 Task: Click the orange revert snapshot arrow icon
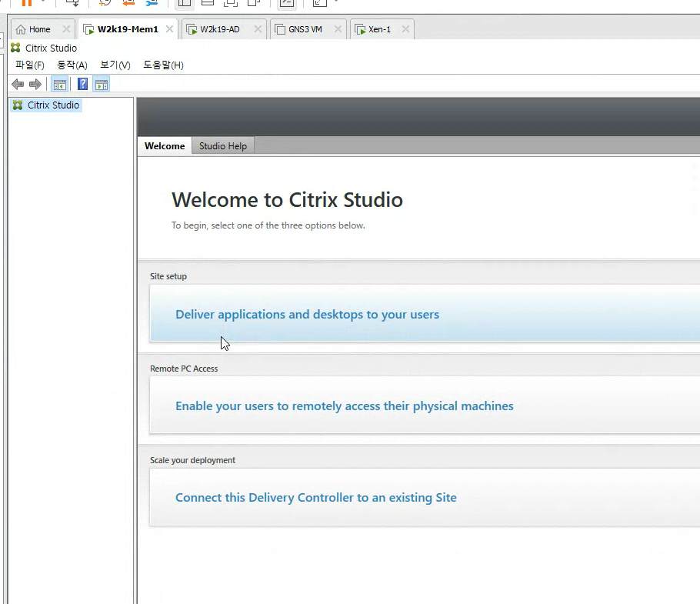click(128, 2)
